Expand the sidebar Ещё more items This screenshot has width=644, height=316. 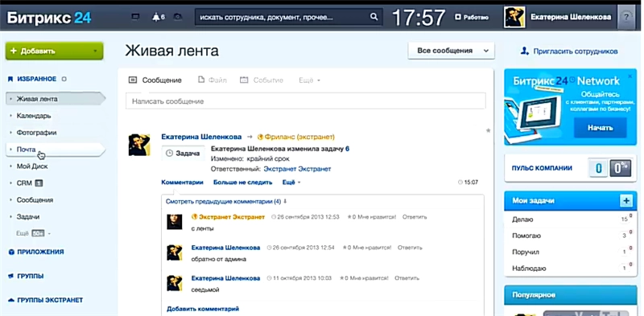point(33,233)
